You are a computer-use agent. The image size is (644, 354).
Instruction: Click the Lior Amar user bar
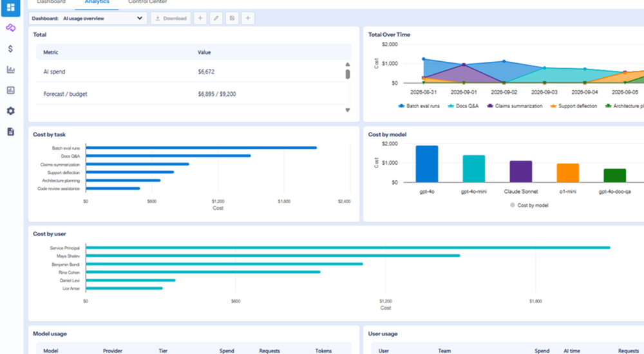click(124, 288)
